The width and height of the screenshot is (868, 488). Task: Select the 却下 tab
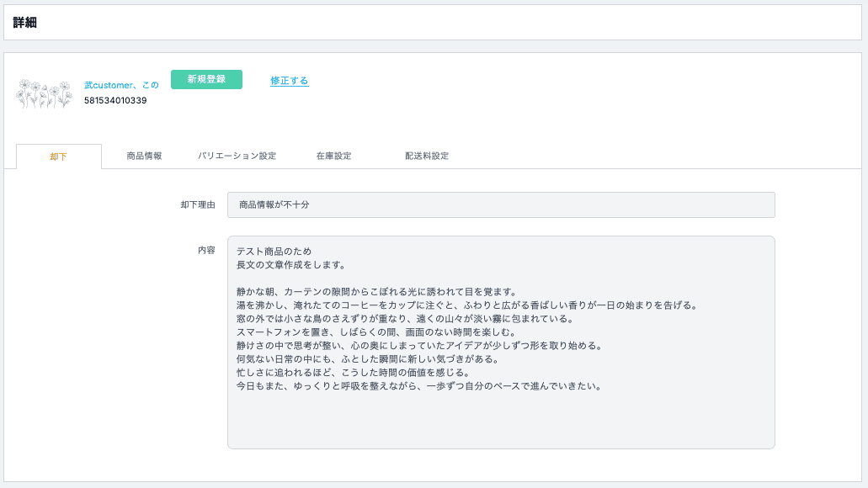point(58,156)
